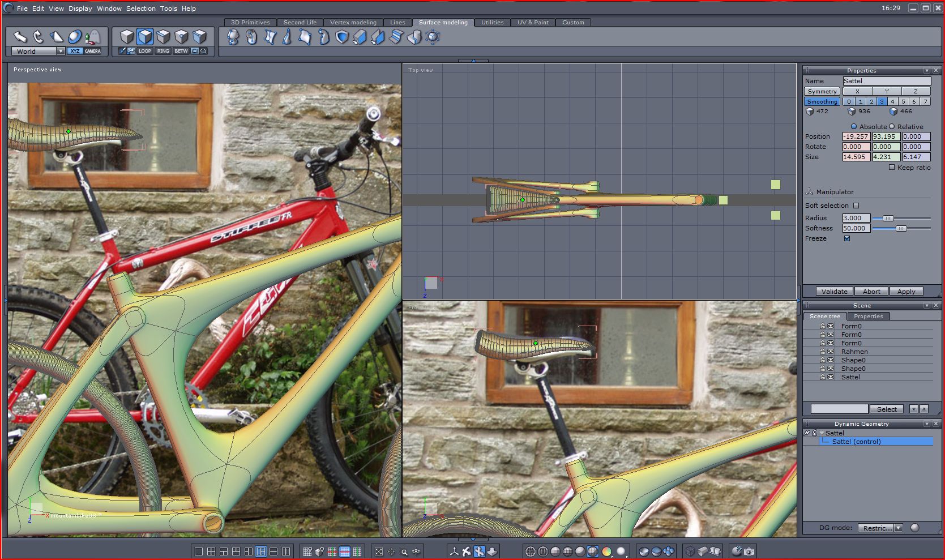The width and height of the screenshot is (945, 560).
Task: Click the Abort button
Action: click(871, 292)
